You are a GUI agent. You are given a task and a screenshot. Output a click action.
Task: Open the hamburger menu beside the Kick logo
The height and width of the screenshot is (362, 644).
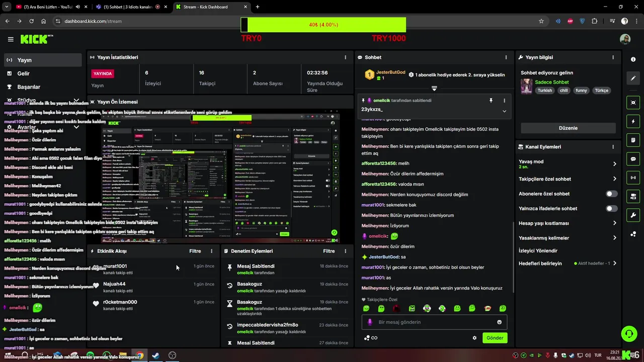pyautogui.click(x=11, y=39)
